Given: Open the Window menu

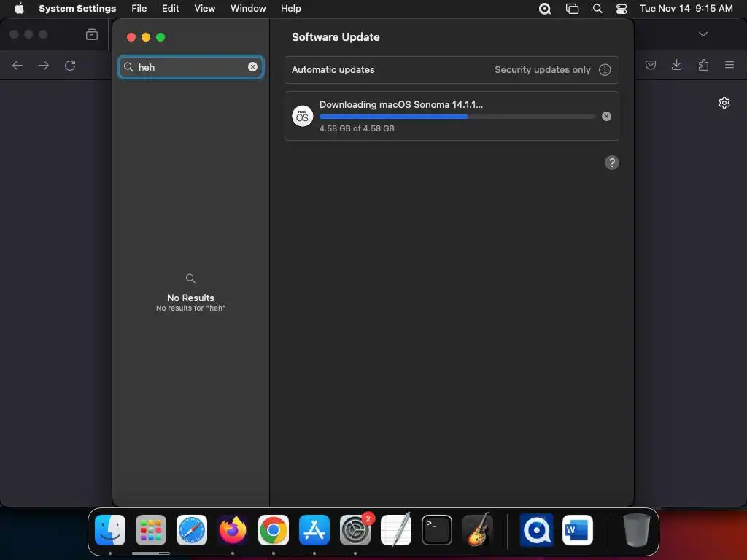Looking at the screenshot, I should (x=248, y=9).
